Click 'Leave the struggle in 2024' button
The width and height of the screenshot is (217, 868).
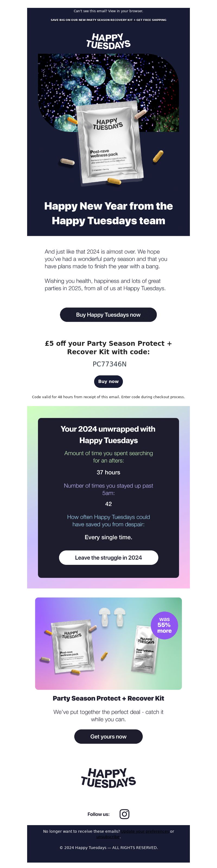click(108, 557)
